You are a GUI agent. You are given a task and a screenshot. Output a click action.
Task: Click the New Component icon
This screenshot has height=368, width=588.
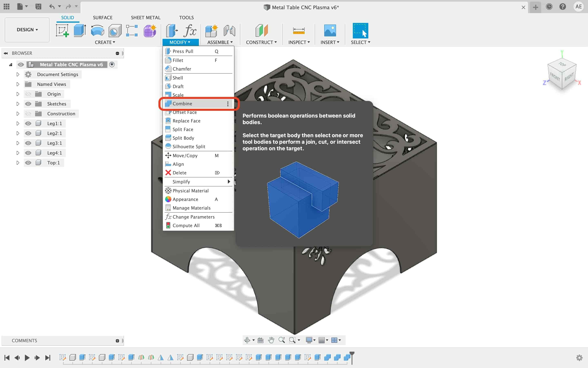(211, 31)
